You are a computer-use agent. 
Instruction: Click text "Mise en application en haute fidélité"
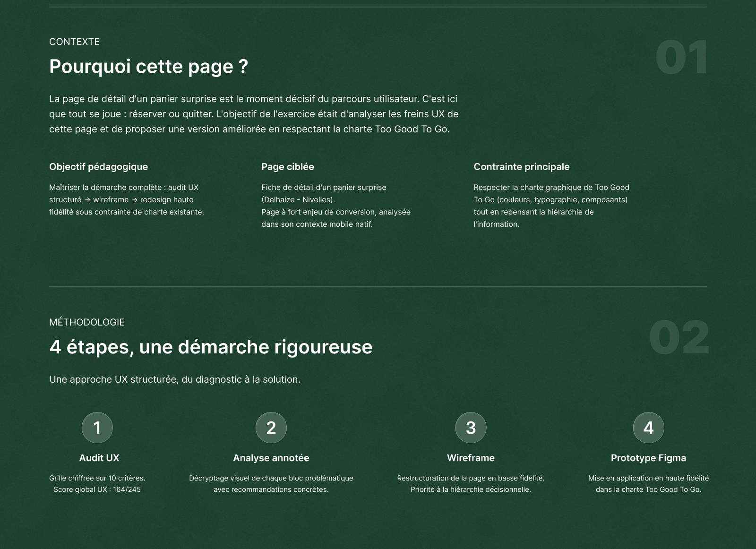coord(648,478)
